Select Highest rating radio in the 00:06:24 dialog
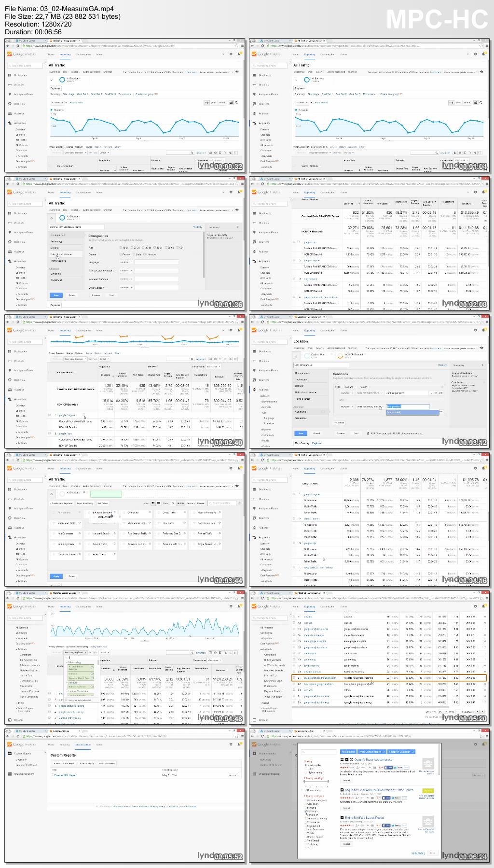The image size is (494, 868). (305, 772)
